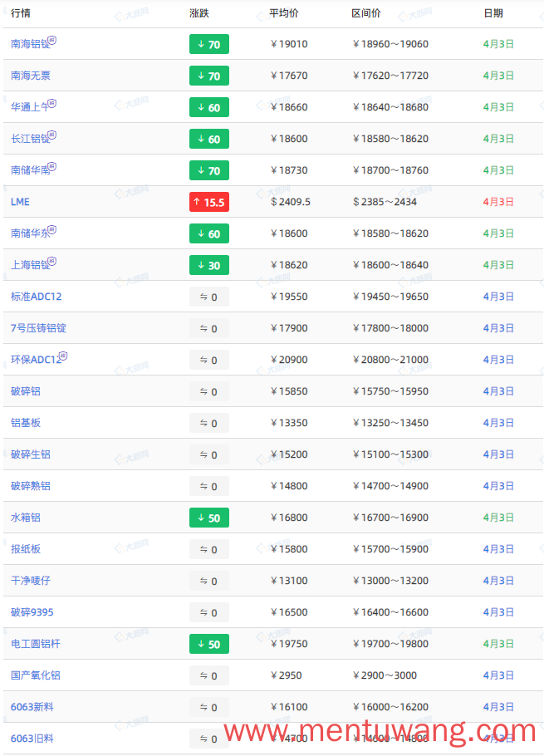Open the 南储华东 quote link
This screenshot has height=756, width=544.
click(30, 233)
